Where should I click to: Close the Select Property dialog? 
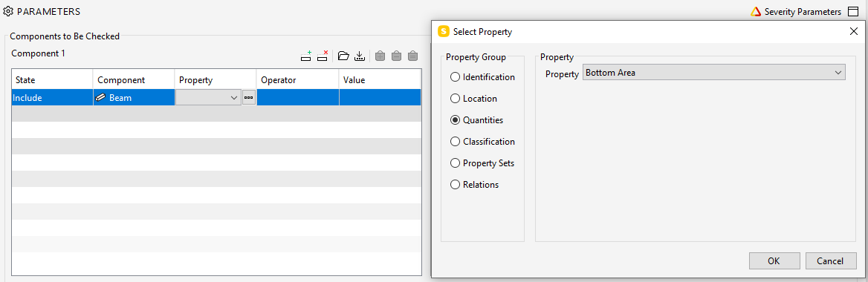coord(853,31)
